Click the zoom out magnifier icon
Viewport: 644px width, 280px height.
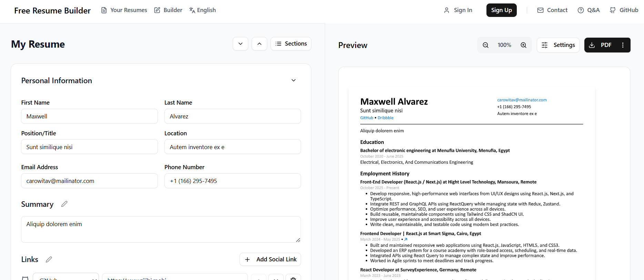485,45
